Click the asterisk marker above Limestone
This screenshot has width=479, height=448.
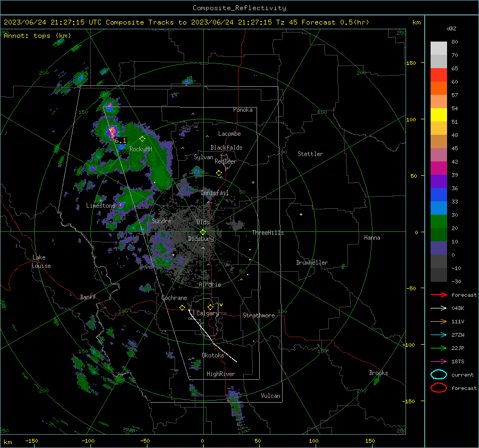tap(101, 201)
